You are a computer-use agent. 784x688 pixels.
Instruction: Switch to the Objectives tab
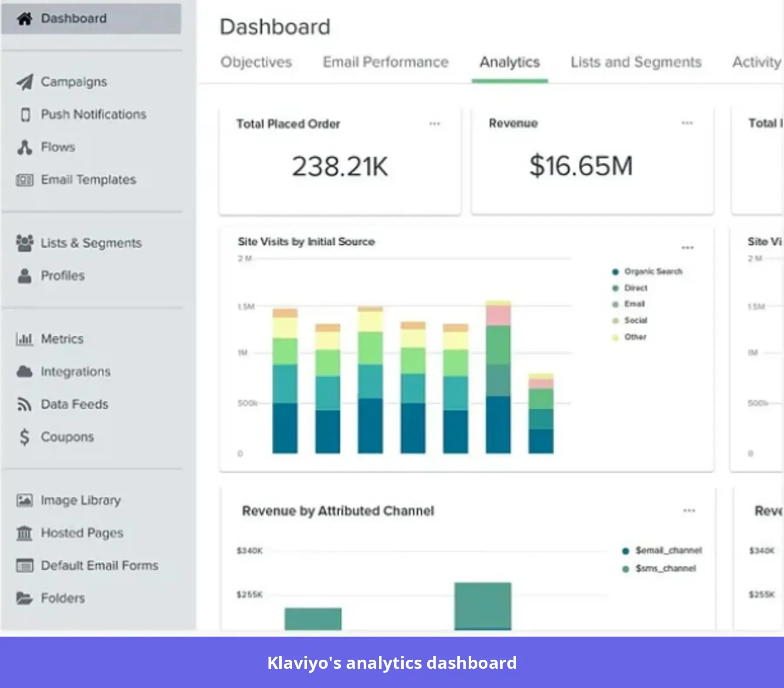(256, 62)
